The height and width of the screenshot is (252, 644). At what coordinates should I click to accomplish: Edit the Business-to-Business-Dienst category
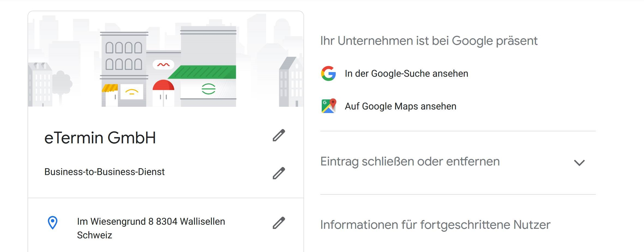(x=279, y=173)
